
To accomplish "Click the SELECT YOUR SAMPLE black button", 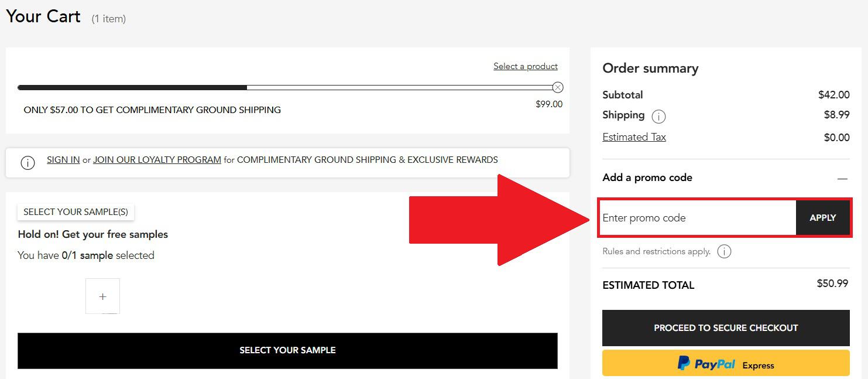I will click(287, 350).
